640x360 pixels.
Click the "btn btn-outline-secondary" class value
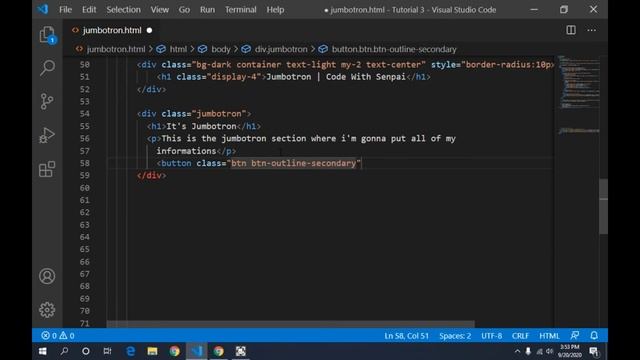[293, 163]
